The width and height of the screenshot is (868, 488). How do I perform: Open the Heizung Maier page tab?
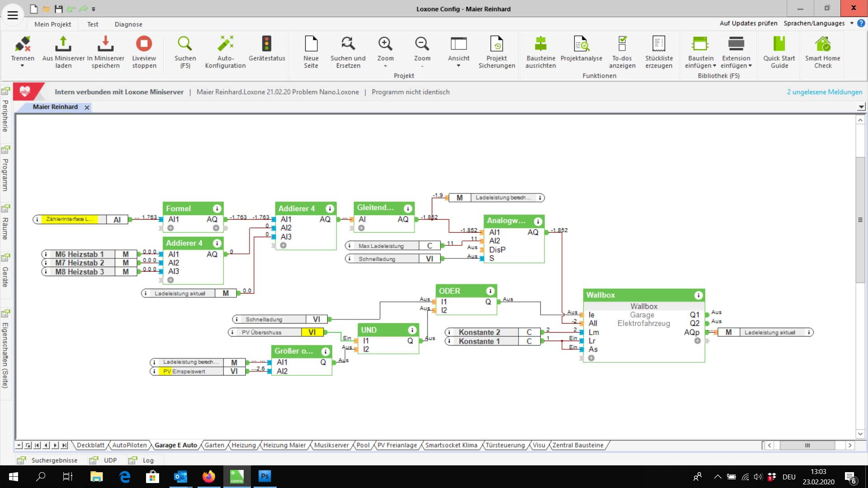coord(284,445)
